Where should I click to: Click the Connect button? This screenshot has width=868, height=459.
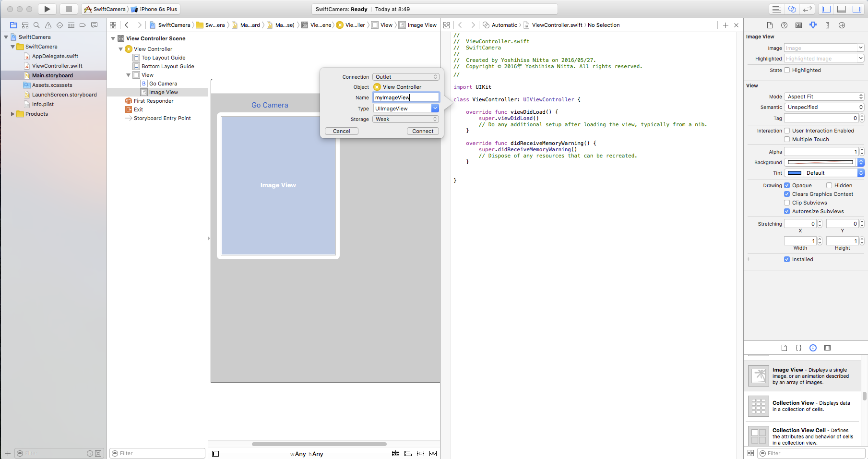pos(423,131)
